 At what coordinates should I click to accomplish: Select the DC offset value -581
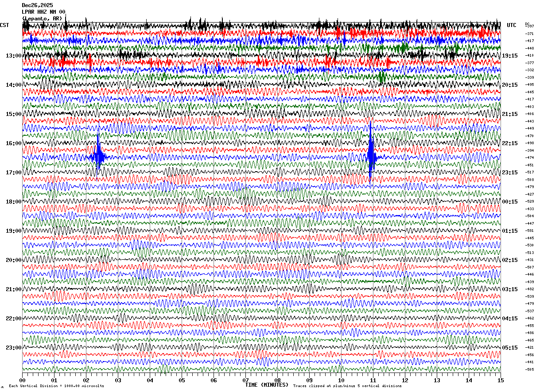coord(529,231)
